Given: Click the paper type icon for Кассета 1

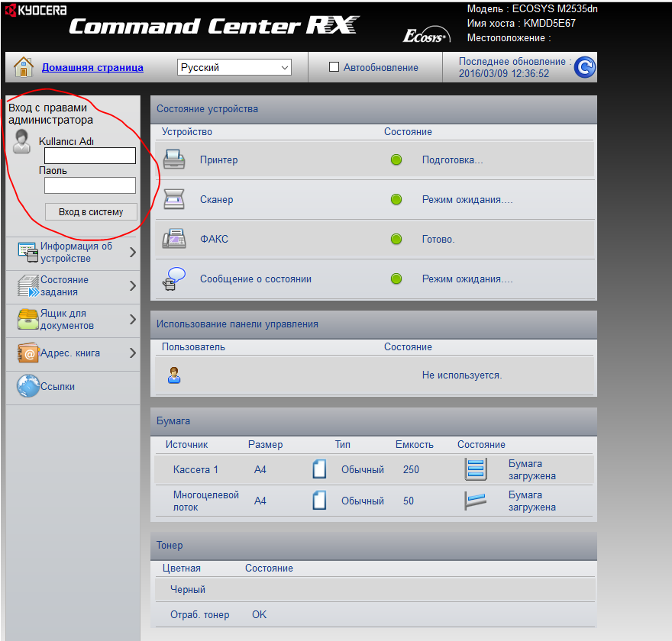Looking at the screenshot, I should point(319,469).
